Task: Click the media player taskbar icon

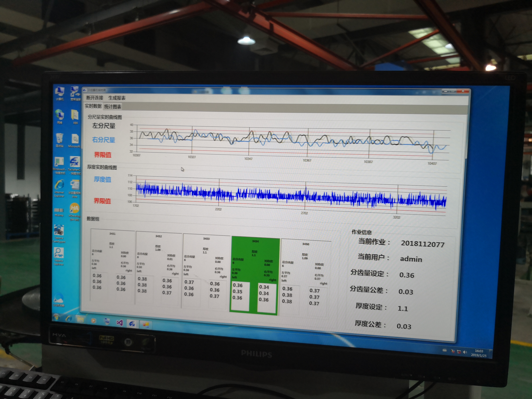Action: coord(94,321)
